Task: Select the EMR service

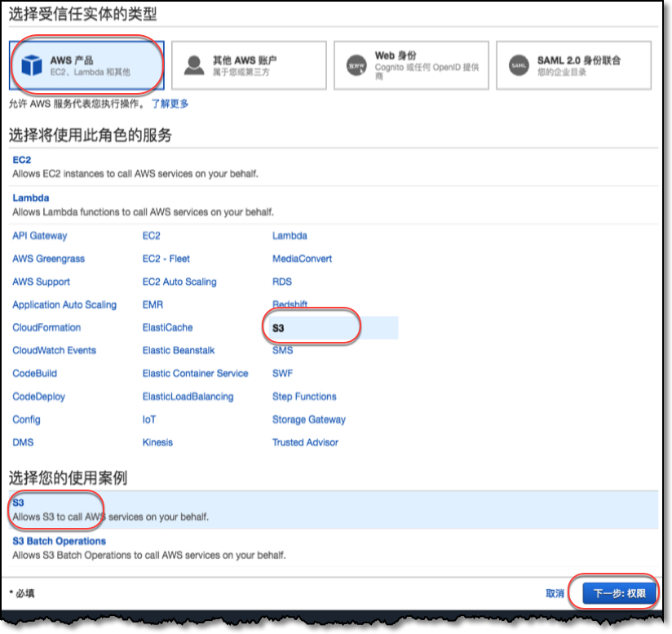Action: tap(153, 305)
